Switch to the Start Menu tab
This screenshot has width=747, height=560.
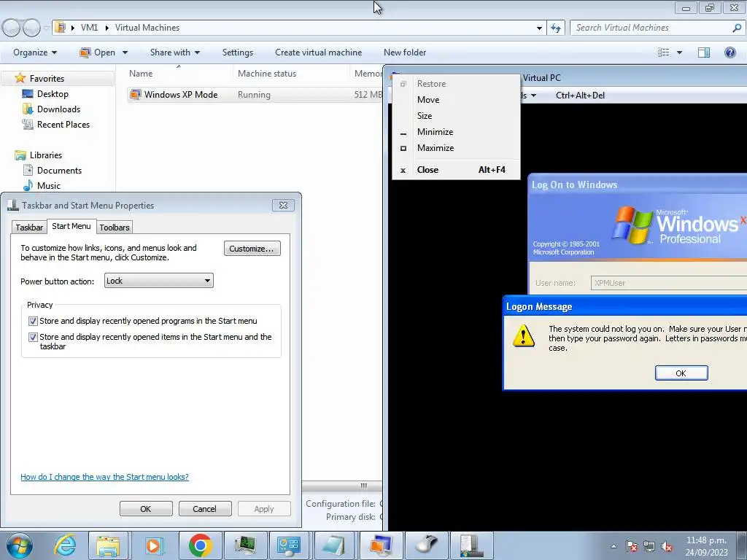click(x=71, y=226)
